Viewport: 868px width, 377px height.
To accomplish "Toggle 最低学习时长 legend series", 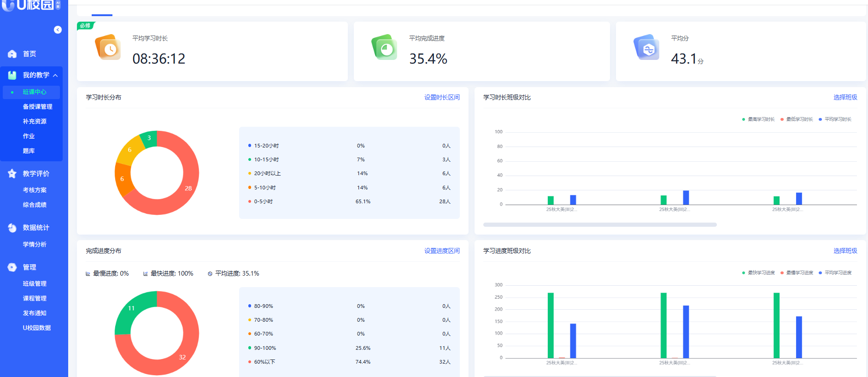I will 797,119.
